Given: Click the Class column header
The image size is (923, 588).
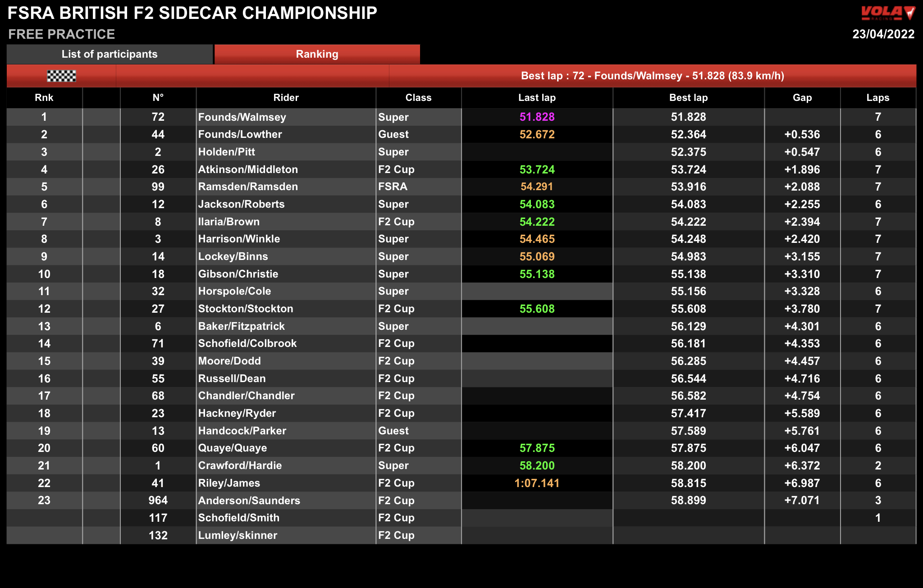Looking at the screenshot, I should (x=418, y=98).
